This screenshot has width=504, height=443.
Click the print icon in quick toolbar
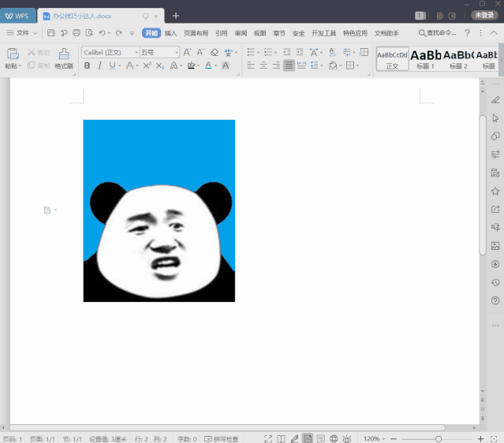[77, 33]
